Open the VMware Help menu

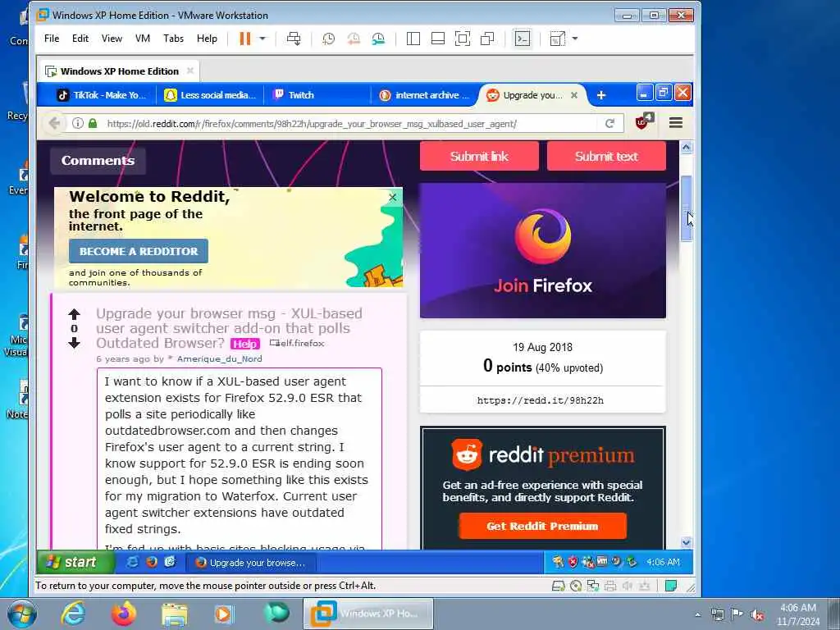(207, 39)
